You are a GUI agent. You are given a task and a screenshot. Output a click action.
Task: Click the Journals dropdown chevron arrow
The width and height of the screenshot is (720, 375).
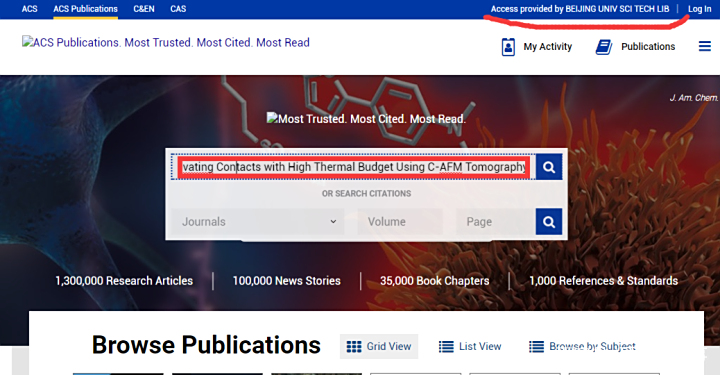(333, 221)
